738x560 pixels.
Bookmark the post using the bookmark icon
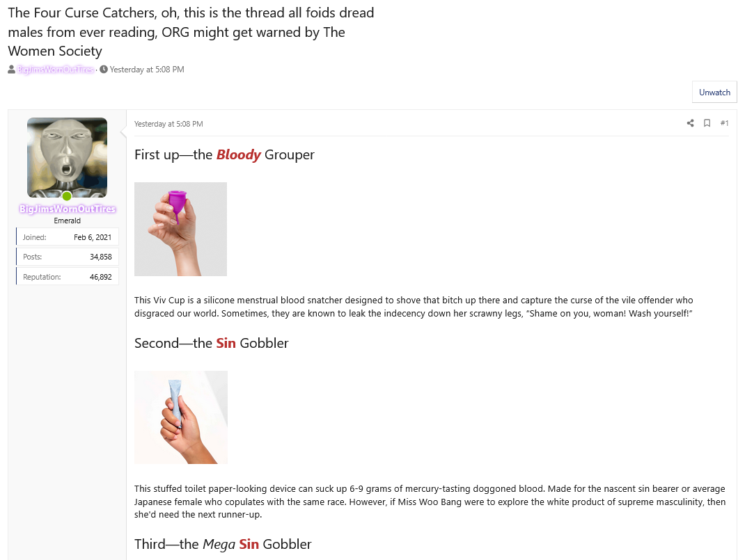pyautogui.click(x=707, y=123)
